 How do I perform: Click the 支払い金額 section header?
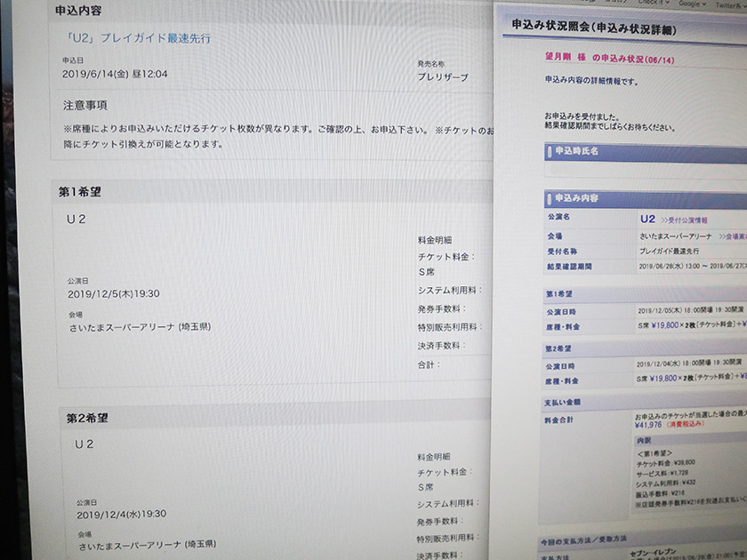click(562, 403)
